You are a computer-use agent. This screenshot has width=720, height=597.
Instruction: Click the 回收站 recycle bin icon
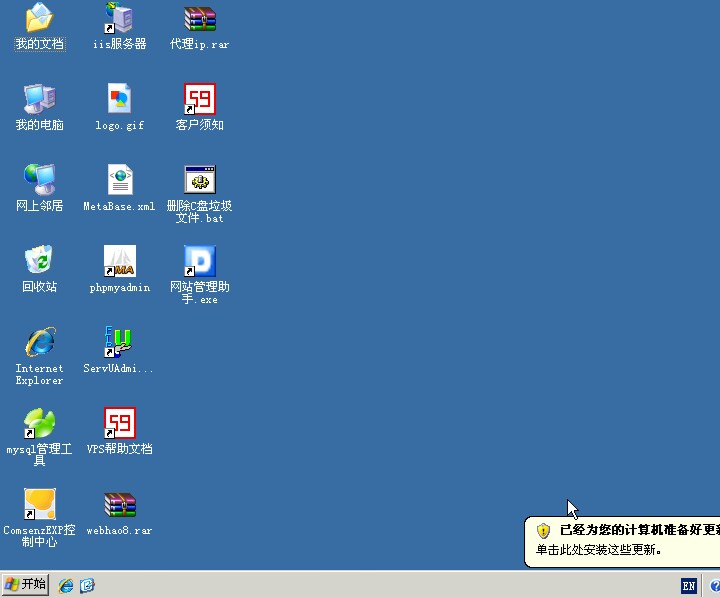(x=39, y=262)
